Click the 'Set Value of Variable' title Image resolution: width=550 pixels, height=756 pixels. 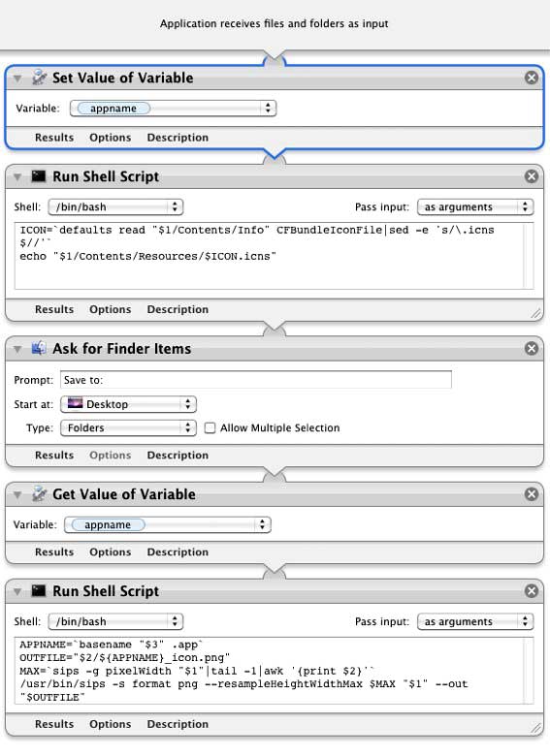pos(122,78)
